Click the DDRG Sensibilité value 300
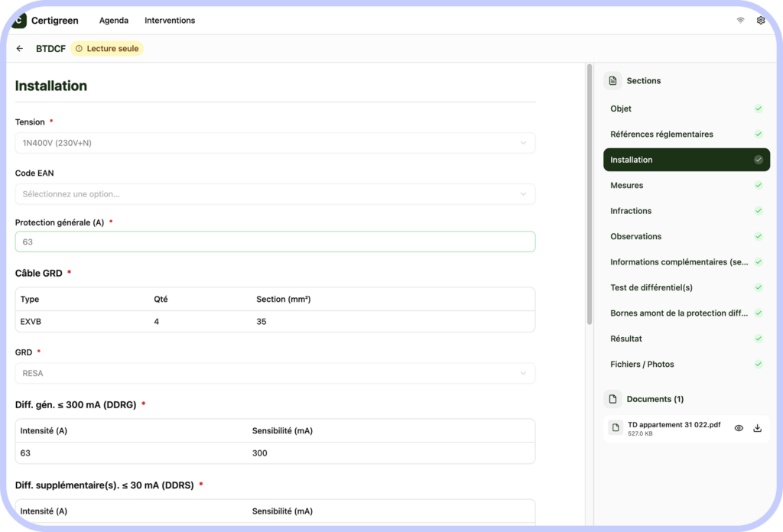This screenshot has width=783, height=532. click(260, 453)
